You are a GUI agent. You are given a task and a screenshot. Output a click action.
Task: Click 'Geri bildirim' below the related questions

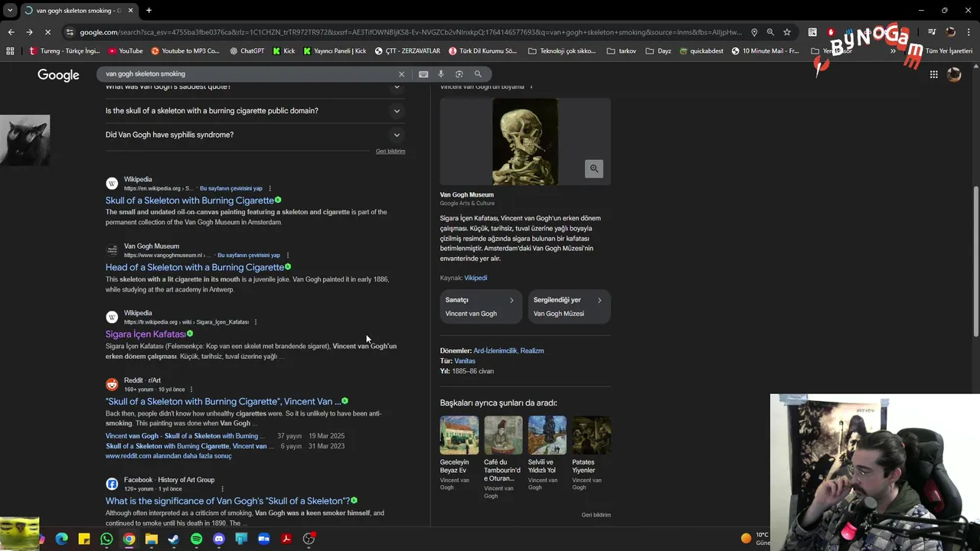(x=390, y=152)
